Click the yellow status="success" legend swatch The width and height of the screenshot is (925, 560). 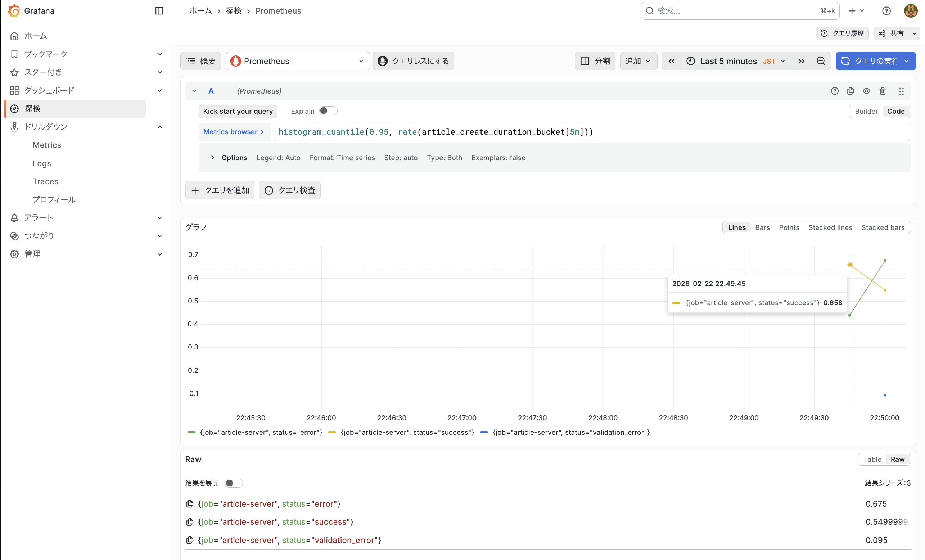coord(332,432)
